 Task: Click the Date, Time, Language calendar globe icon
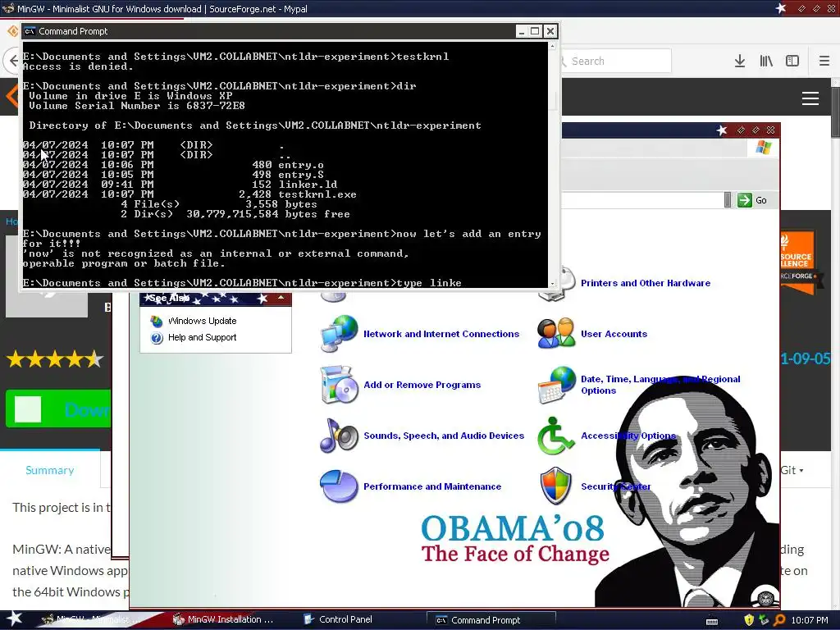tap(556, 385)
